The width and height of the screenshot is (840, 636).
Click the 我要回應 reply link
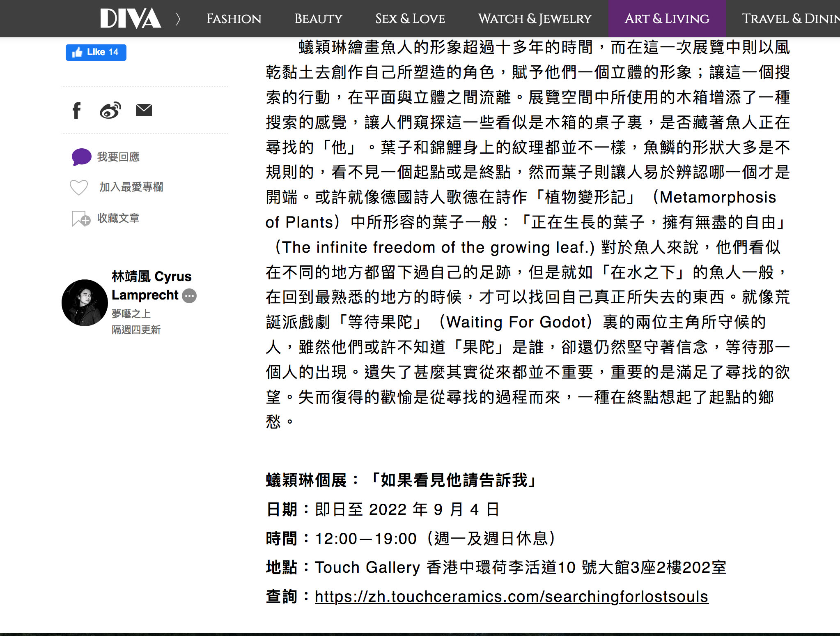coord(118,157)
